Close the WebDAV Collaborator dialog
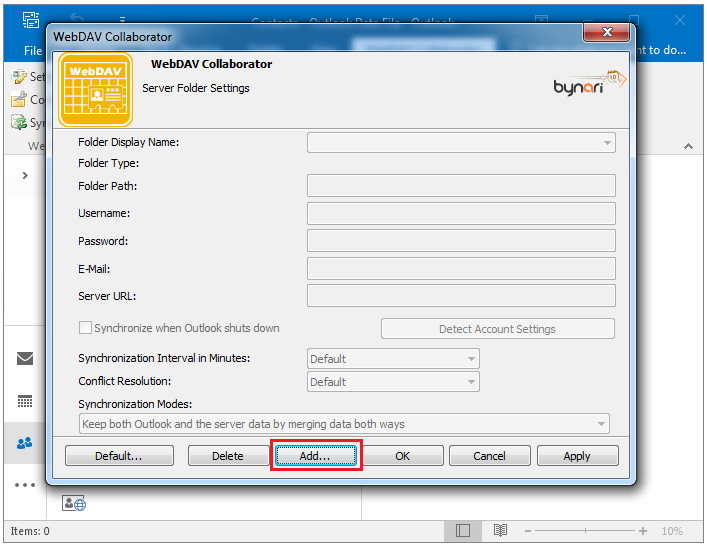 click(606, 32)
